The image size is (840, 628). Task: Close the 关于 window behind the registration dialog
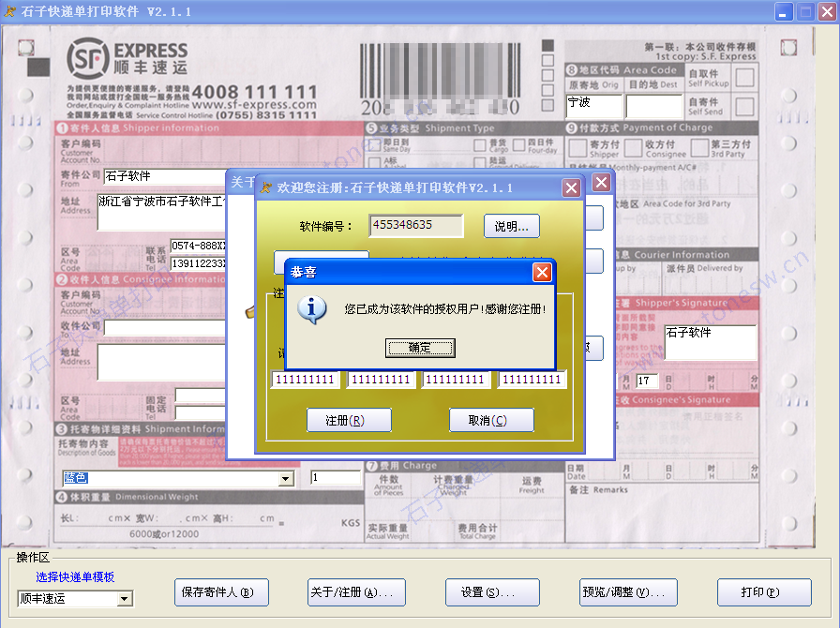[602, 183]
